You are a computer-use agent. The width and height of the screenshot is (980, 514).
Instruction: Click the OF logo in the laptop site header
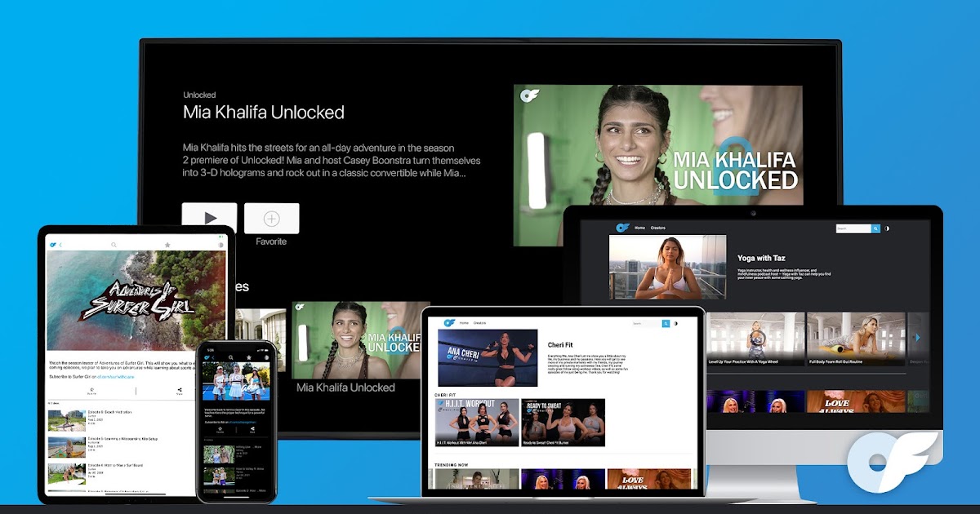point(449,323)
